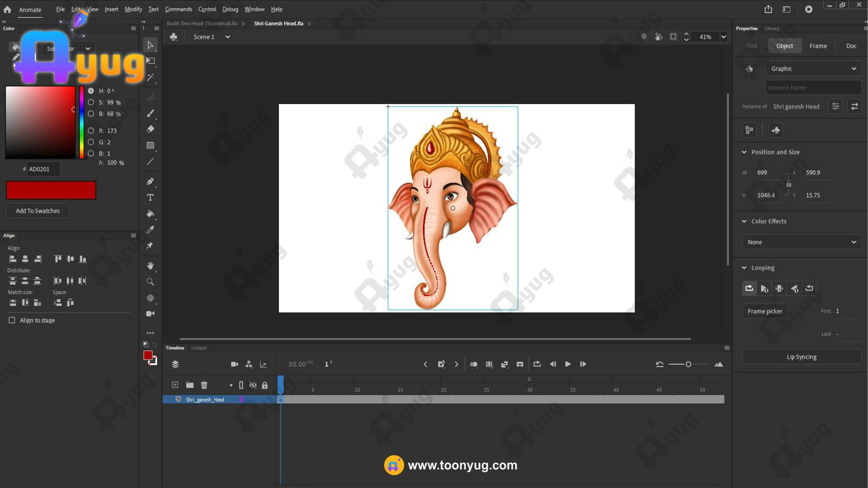Open the color fill type dropdown
The image size is (868, 488).
pyautogui.click(x=68, y=48)
